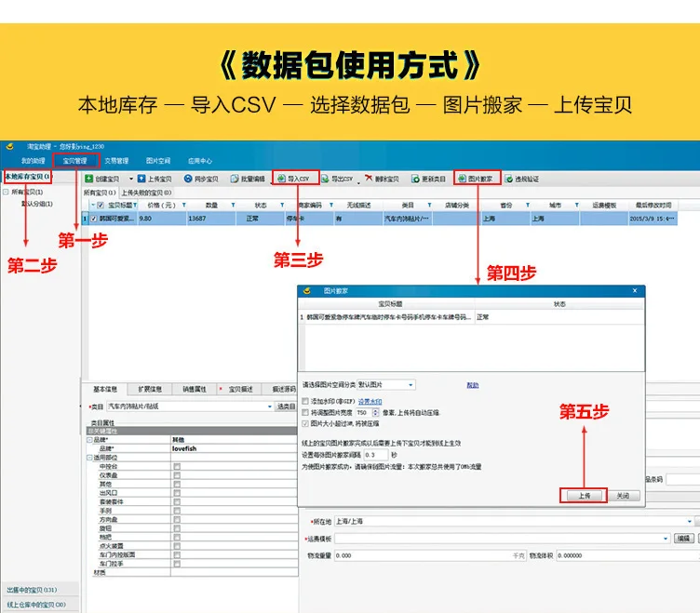Open 图片空间分类 默认图片 combo box
Screen dimensions: 700x613
pos(386,384)
